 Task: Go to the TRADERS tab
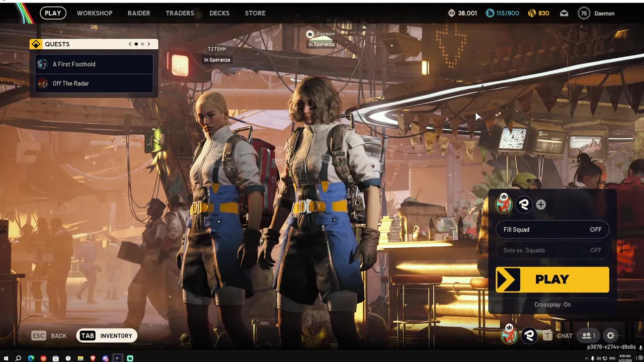[x=180, y=13]
